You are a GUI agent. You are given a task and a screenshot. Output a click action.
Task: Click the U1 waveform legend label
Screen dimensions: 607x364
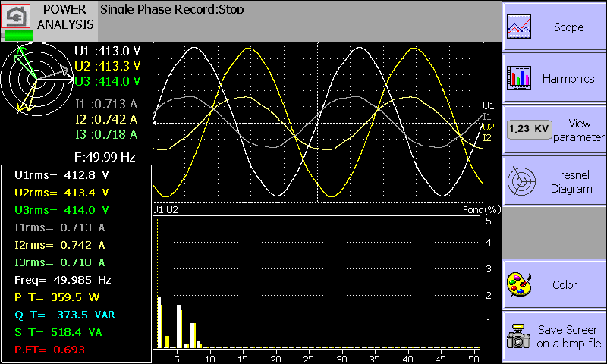(x=489, y=106)
